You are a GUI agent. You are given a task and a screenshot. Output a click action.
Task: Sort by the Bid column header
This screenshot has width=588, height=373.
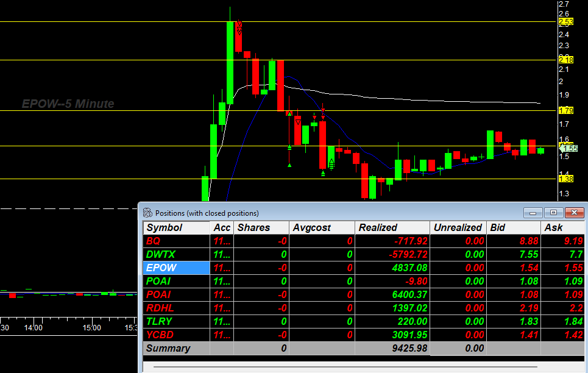[514, 228]
